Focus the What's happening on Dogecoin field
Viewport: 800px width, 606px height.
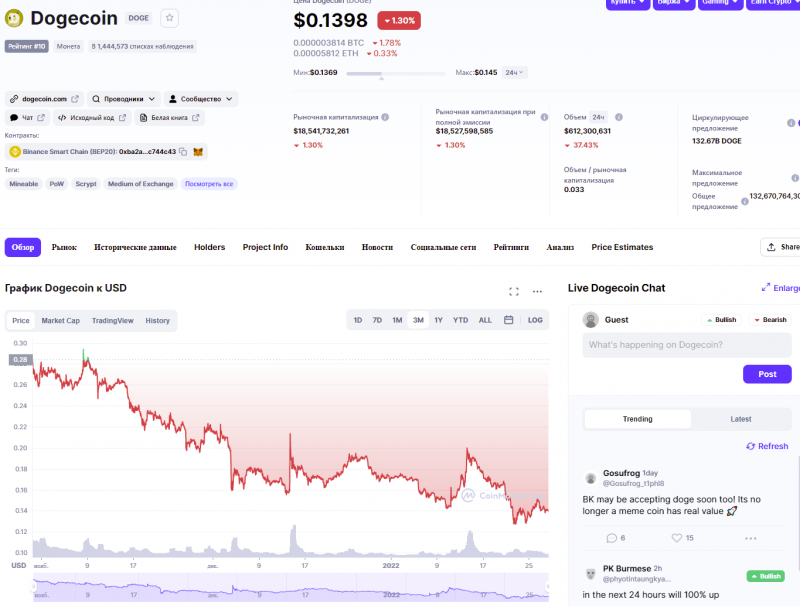tap(687, 345)
